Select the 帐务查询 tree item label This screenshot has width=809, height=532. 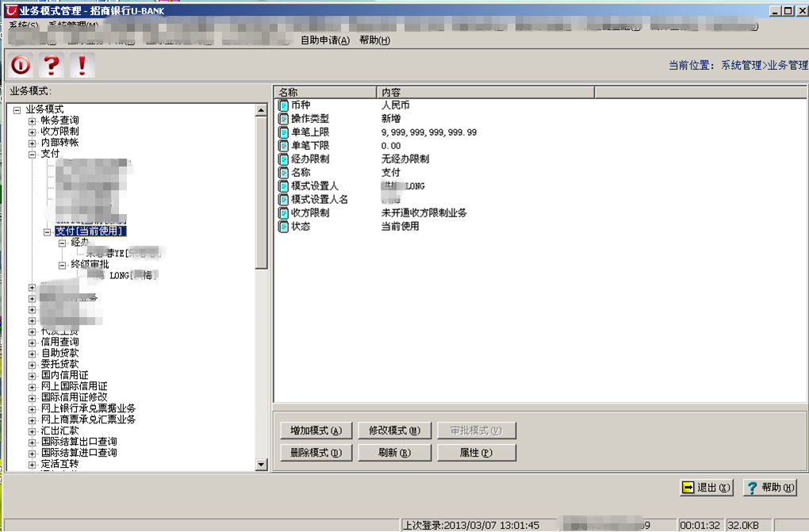click(x=59, y=121)
